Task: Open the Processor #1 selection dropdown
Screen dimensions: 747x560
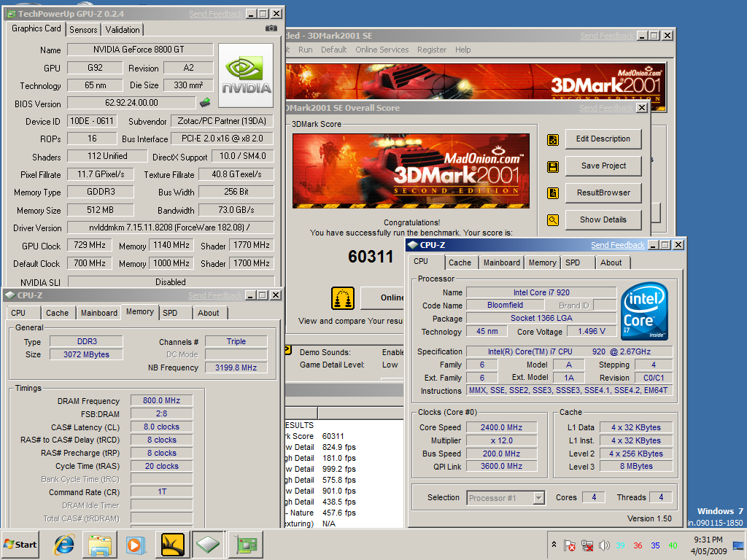Action: [506, 498]
